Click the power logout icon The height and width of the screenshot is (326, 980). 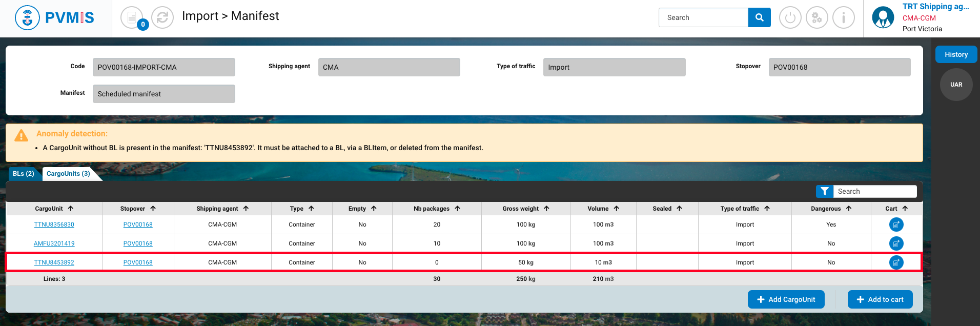pyautogui.click(x=790, y=18)
